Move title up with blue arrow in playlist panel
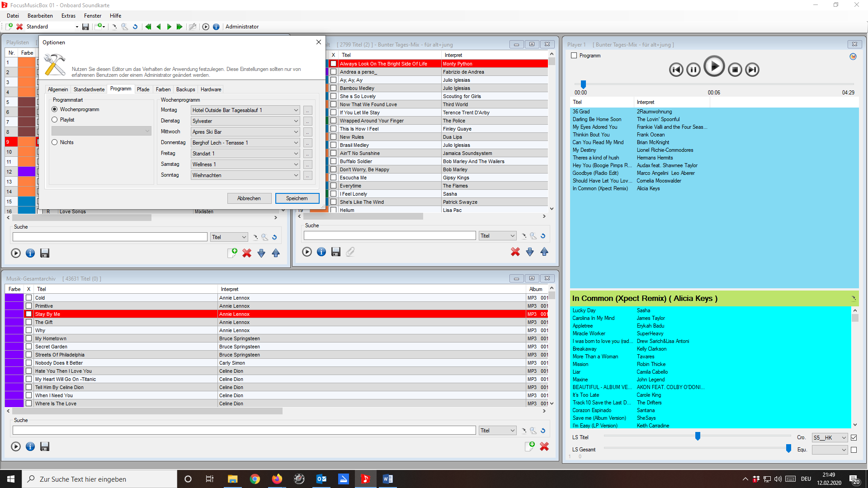The width and height of the screenshot is (868, 488). point(544,252)
